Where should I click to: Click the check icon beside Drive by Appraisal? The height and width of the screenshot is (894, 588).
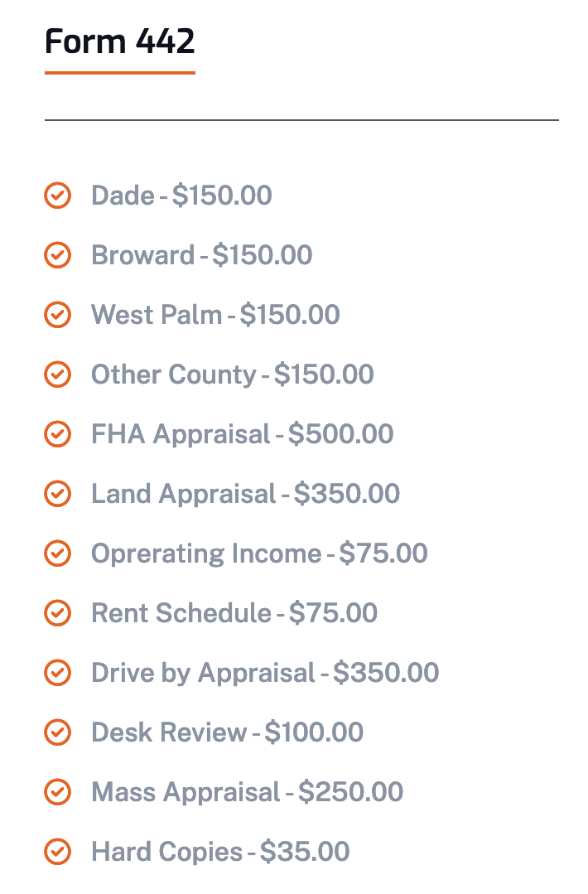57,673
